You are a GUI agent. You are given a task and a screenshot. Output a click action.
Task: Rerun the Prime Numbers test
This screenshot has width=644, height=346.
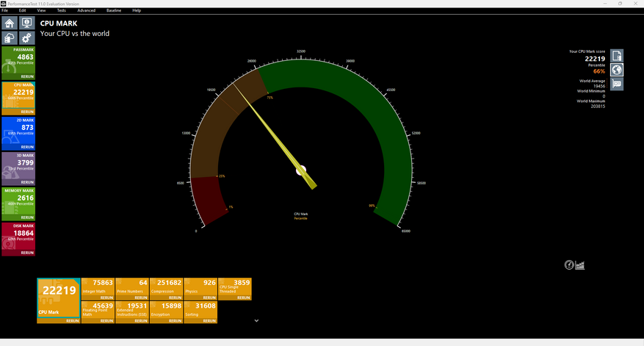pyautogui.click(x=141, y=298)
